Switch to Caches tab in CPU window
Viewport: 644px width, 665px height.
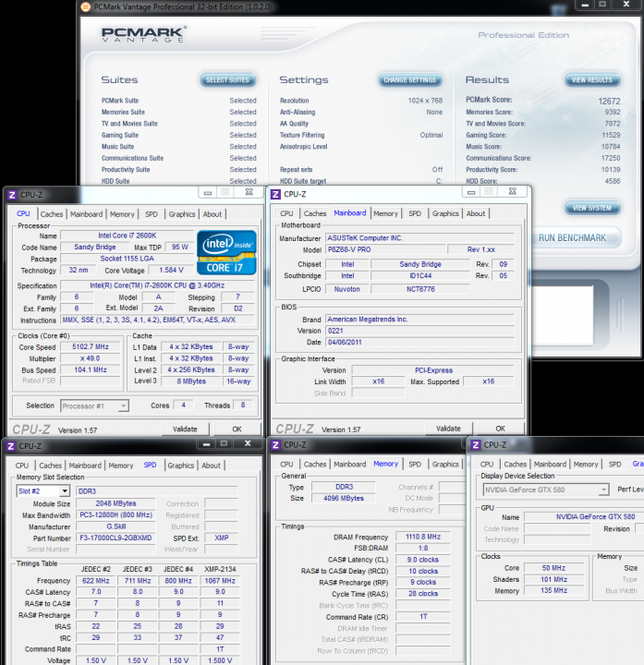tap(52, 214)
